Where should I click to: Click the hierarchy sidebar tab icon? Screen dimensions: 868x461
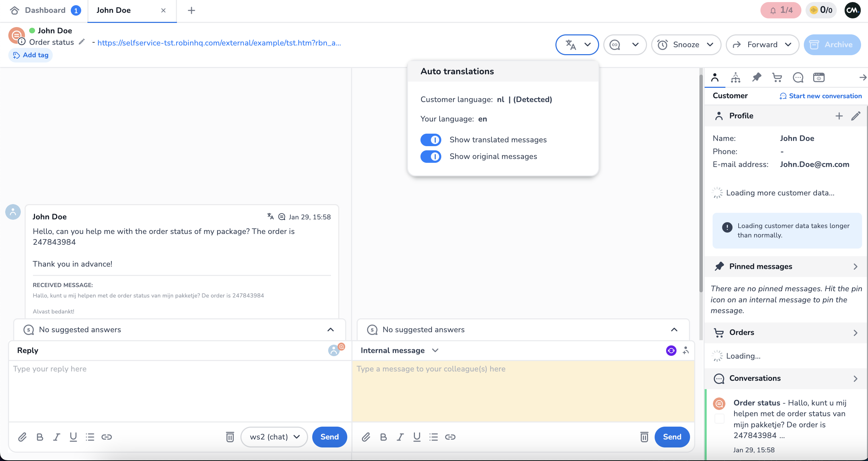(735, 77)
